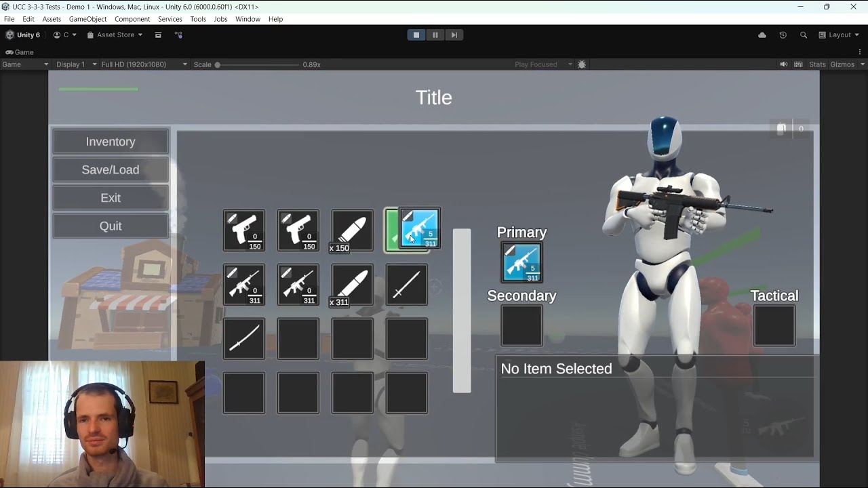Click the green health bar
Image resolution: width=868 pixels, height=488 pixels.
pos(98,89)
